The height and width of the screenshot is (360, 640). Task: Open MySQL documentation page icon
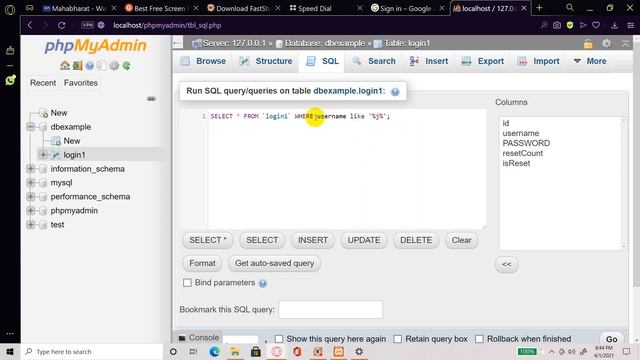click(102, 65)
